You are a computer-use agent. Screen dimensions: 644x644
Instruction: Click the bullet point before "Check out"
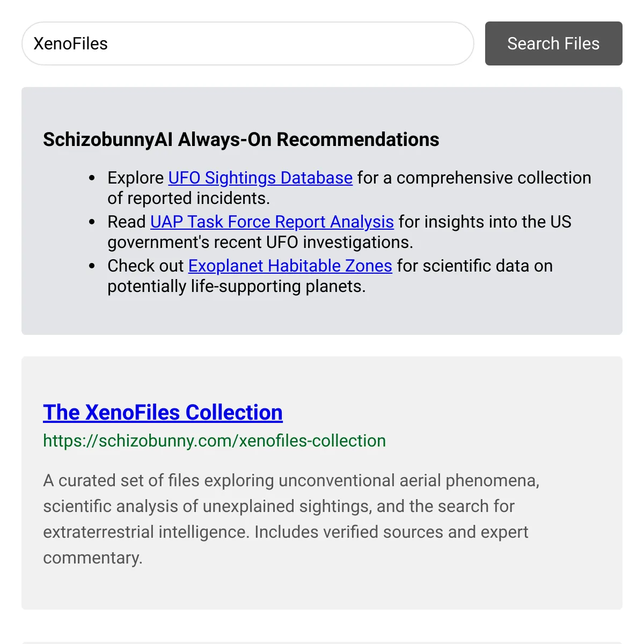coord(92,266)
